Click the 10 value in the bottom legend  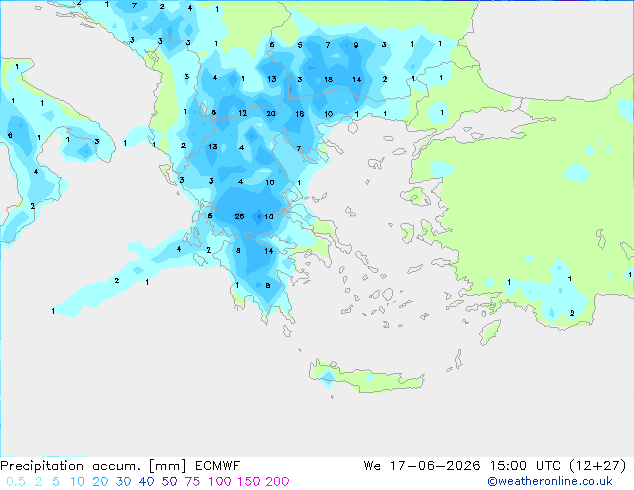click(77, 482)
